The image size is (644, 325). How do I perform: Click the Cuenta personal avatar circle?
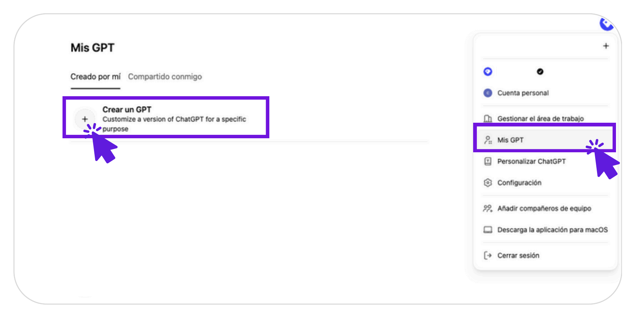tap(488, 93)
